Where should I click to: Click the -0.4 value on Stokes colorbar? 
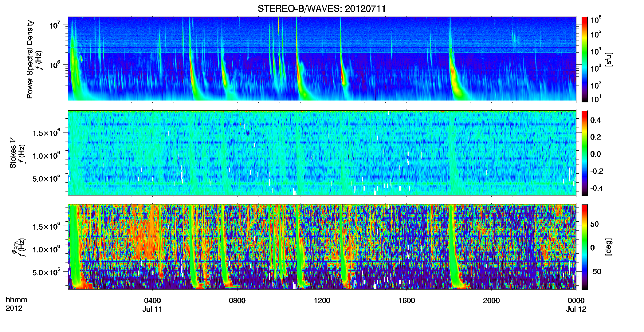(x=597, y=188)
